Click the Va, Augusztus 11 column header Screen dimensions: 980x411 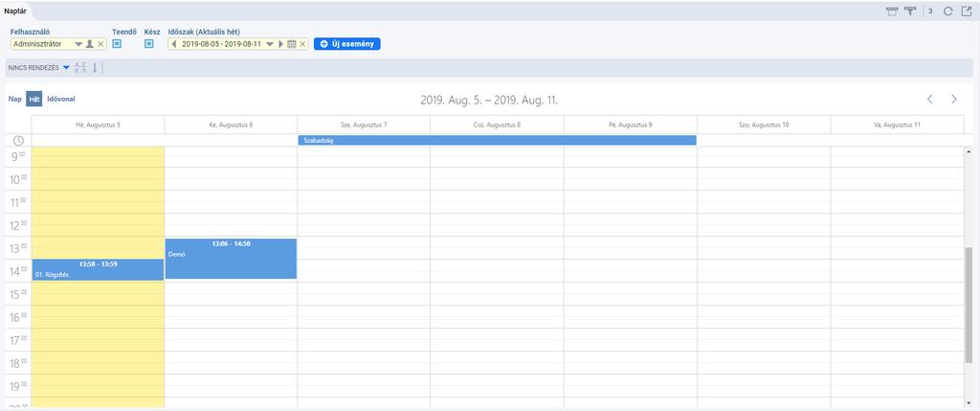(898, 125)
